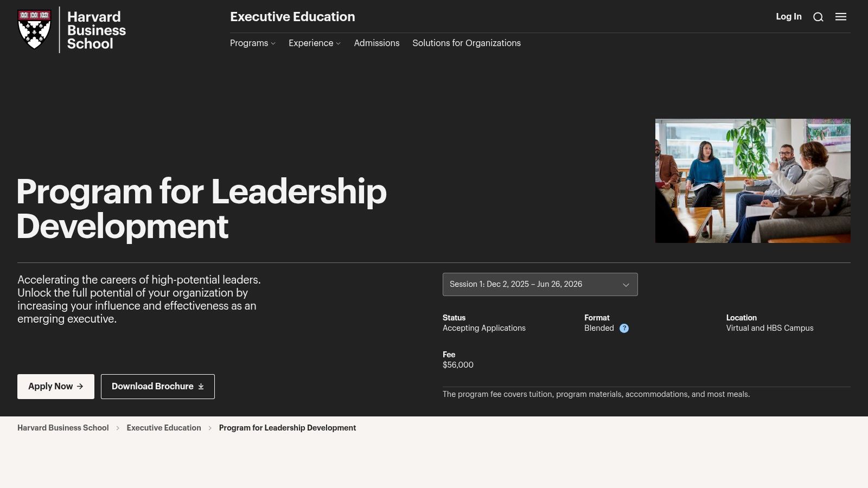
Task: Click the download icon on Download Brochure
Action: click(x=201, y=387)
